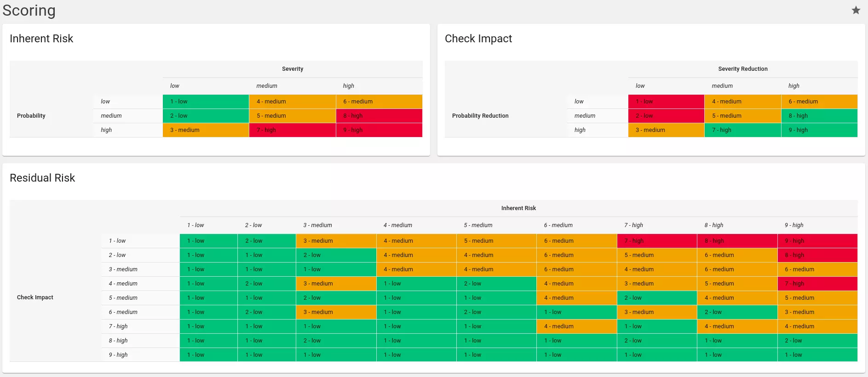
Task: Click red '1 - low' cell in Check Impact table
Action: click(666, 102)
